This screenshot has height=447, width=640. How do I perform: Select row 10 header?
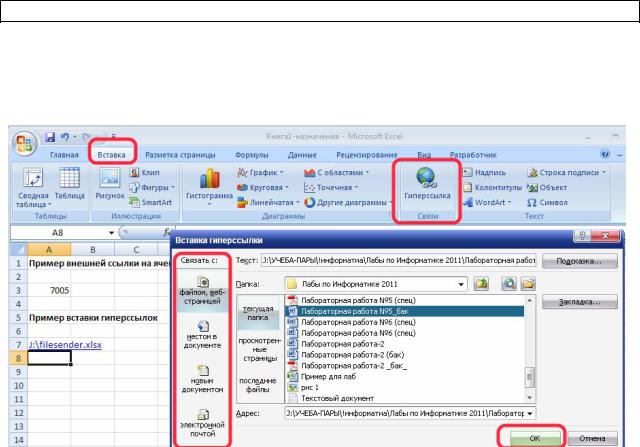(x=18, y=386)
